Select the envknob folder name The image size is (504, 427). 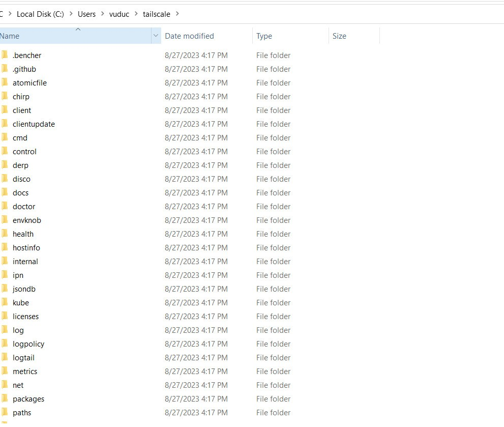pyautogui.click(x=27, y=220)
